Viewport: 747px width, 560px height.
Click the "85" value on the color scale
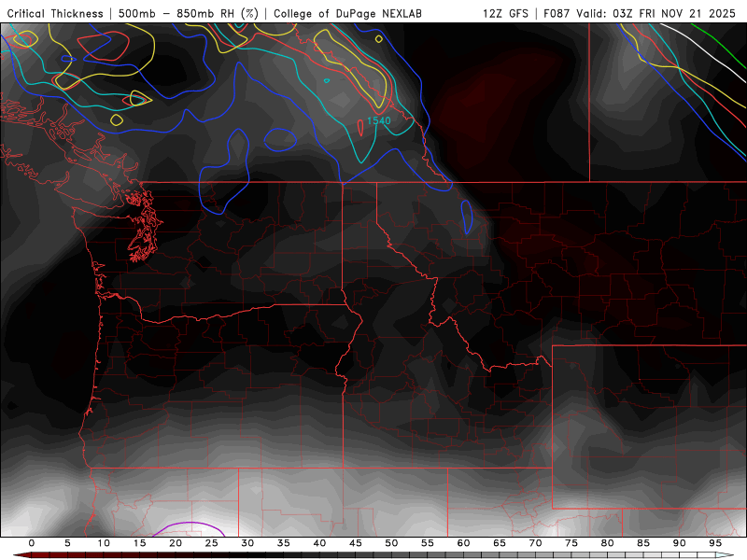643,543
